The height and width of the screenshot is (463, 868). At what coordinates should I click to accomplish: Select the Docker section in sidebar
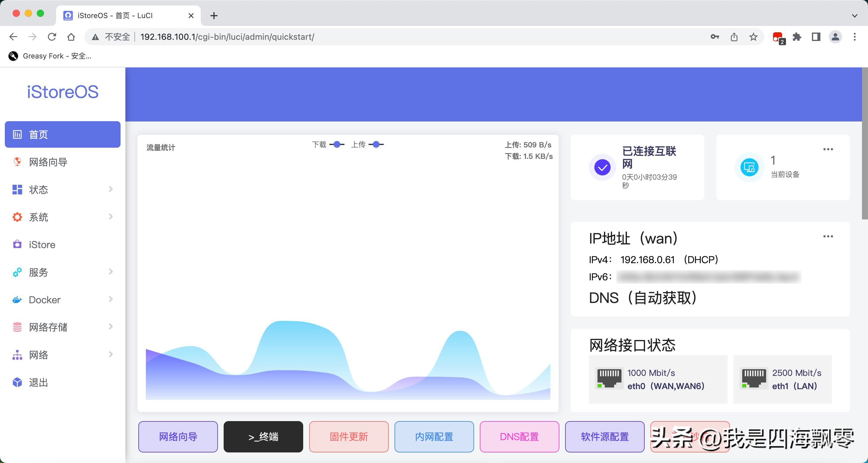(x=44, y=300)
